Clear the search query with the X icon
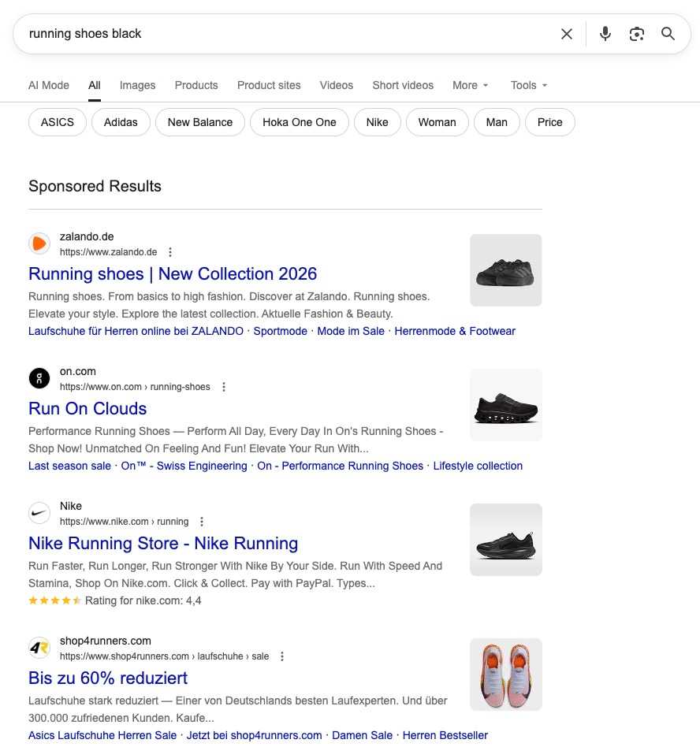 point(567,34)
